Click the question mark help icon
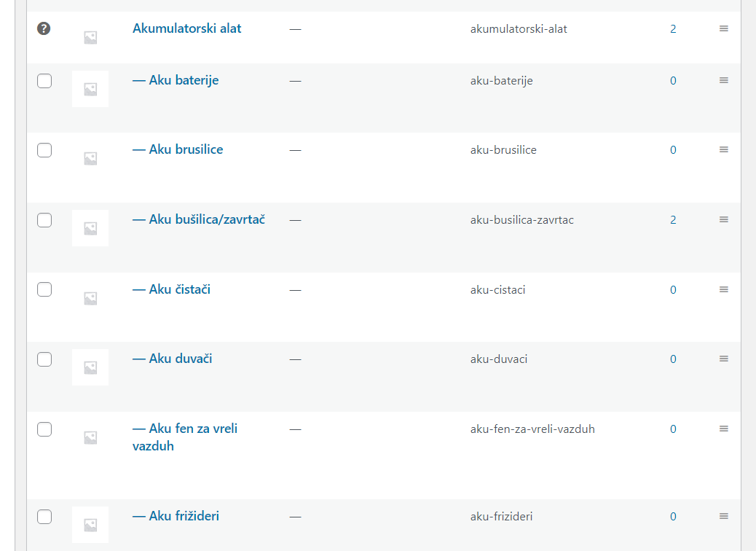Screen dimensions: 756x551 pyautogui.click(x=44, y=28)
